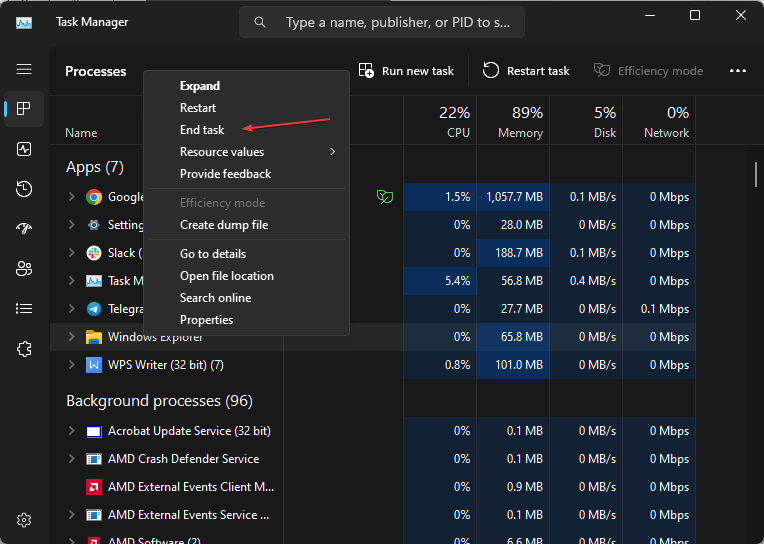The height and width of the screenshot is (544, 764).
Task: Click the Restart task button
Action: pos(526,71)
